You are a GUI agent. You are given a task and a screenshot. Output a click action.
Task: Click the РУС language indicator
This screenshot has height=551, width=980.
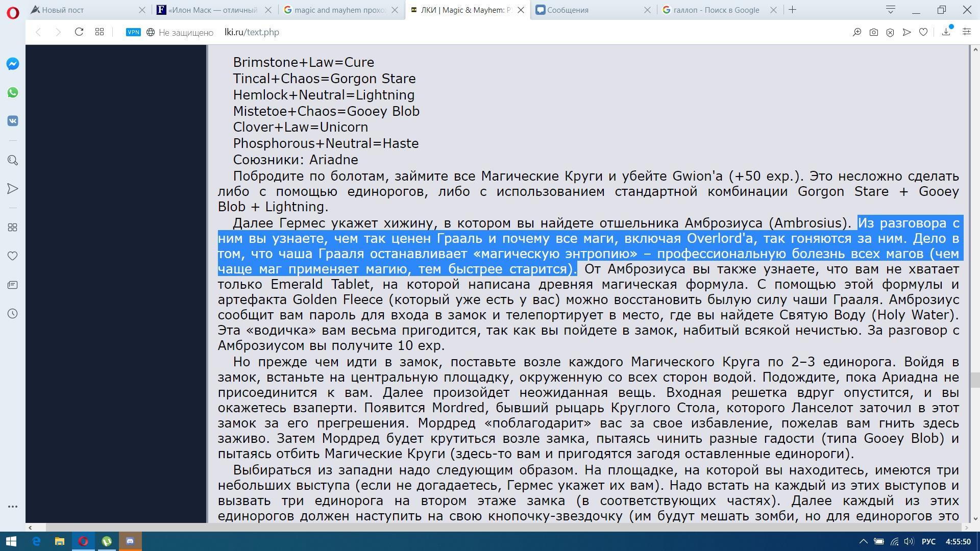[x=928, y=541]
